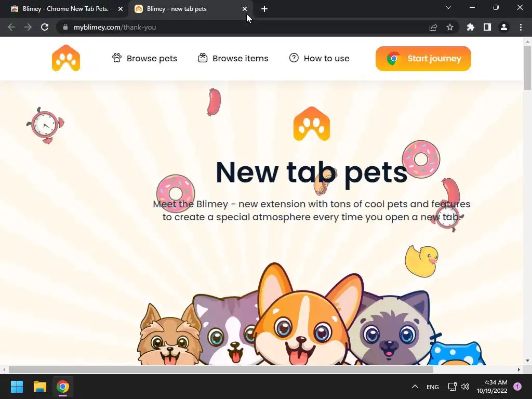The width and height of the screenshot is (532, 399).
Task: Open the tab search dropdown chevron
Action: [x=448, y=7]
